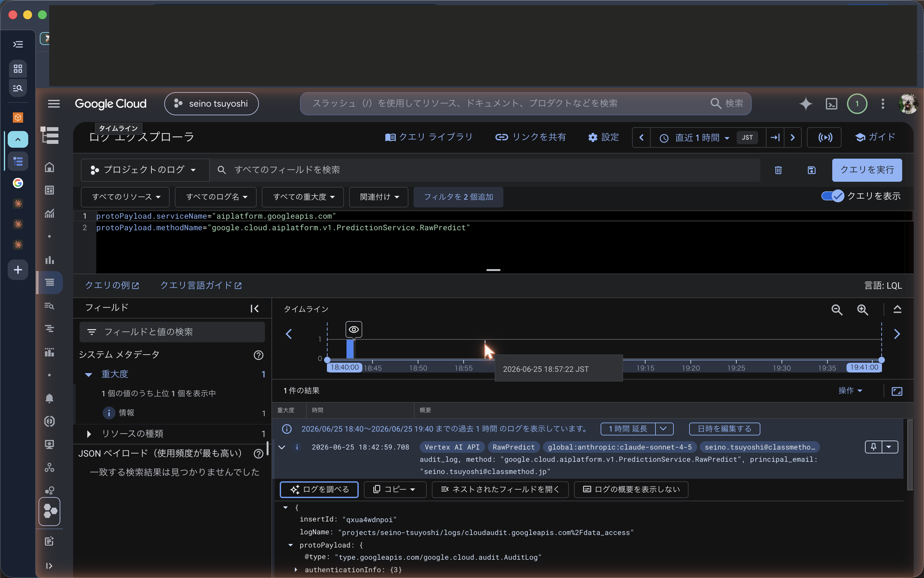Collapse the Fields panel
The image size is (924, 578).
click(x=255, y=309)
